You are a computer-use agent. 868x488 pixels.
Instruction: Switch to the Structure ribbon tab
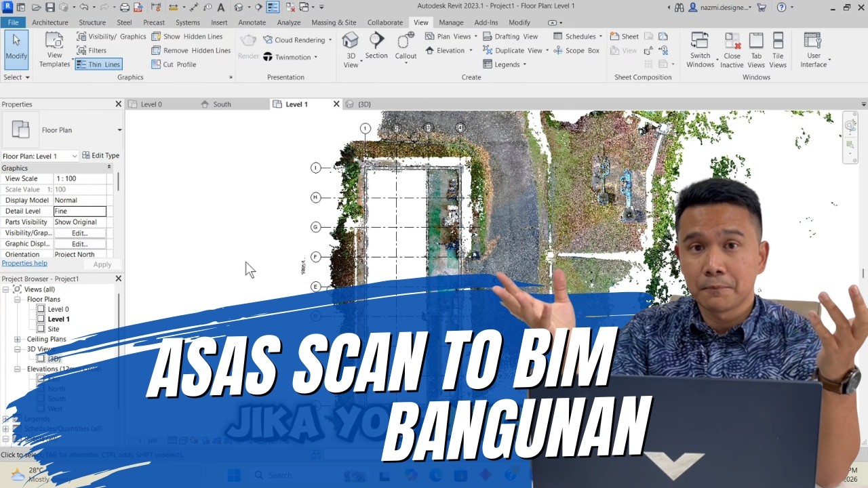click(92, 22)
